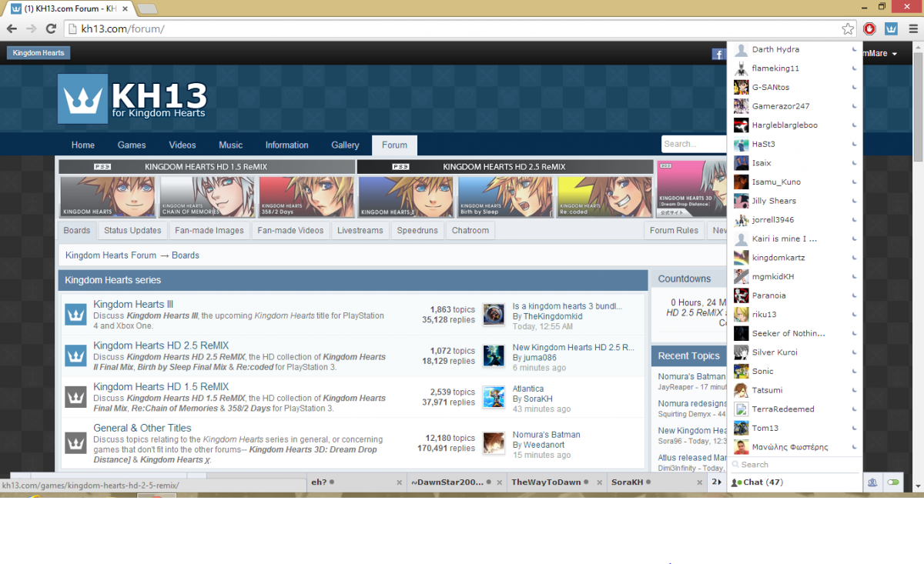Click the KH13 crown logo

[83, 98]
